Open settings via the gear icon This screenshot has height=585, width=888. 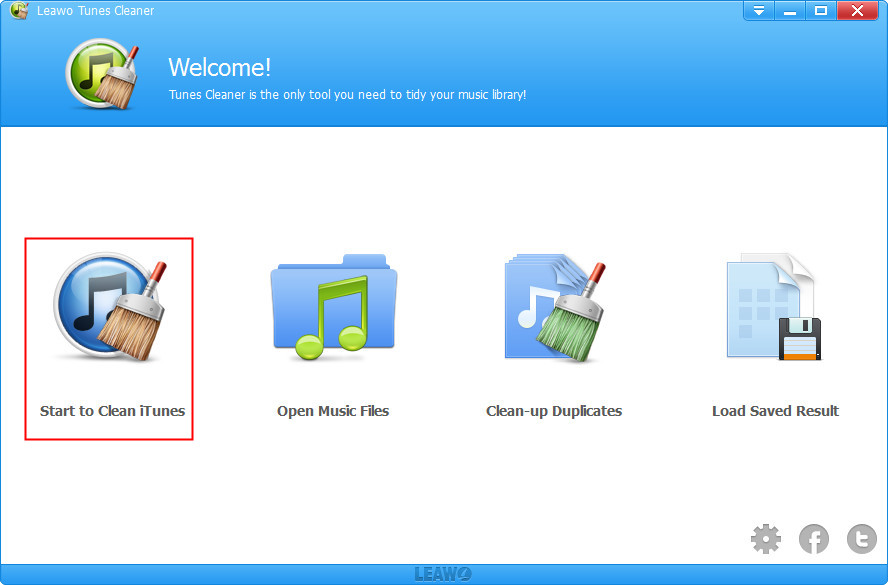(x=766, y=540)
